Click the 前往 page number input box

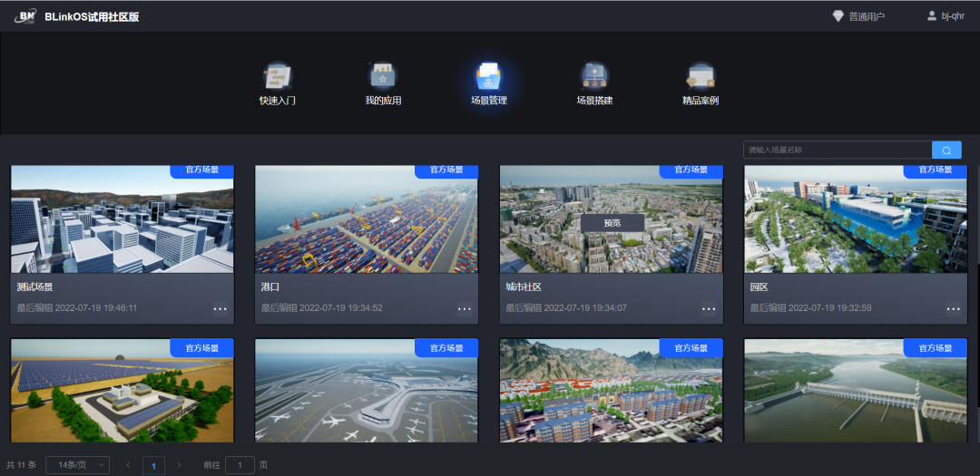pyautogui.click(x=240, y=465)
